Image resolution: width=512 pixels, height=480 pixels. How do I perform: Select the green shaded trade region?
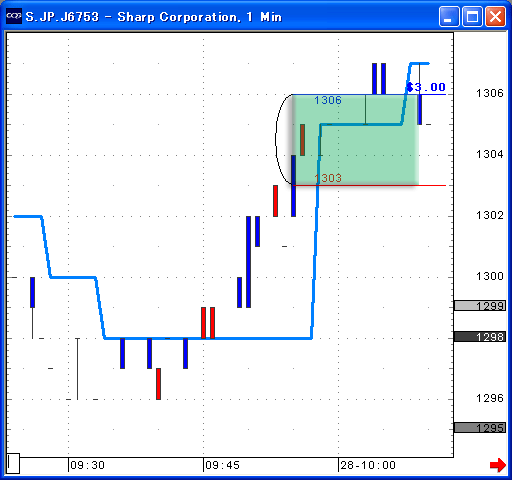[x=355, y=140]
